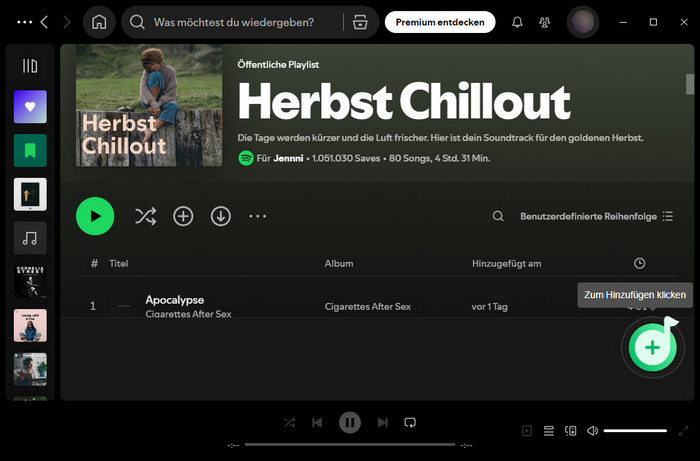700x461 pixels.
Task: Switch to fullscreen with the expand icon
Action: coord(683,431)
